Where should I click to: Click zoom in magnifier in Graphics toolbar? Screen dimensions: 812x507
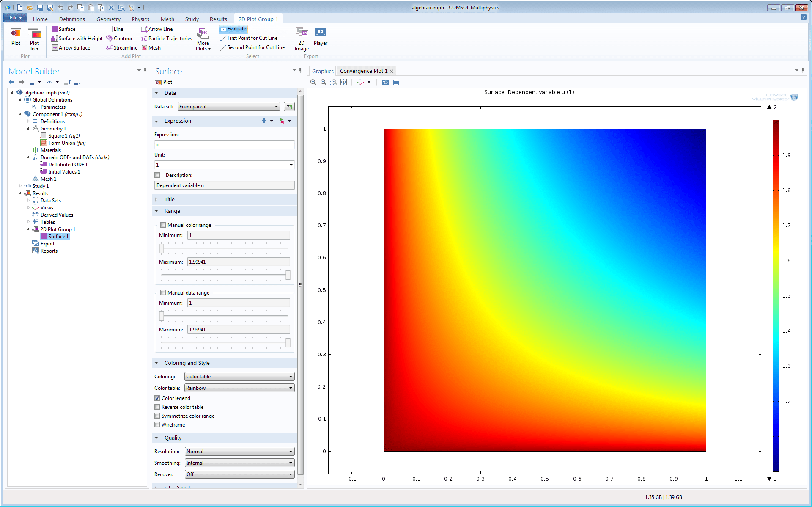313,82
